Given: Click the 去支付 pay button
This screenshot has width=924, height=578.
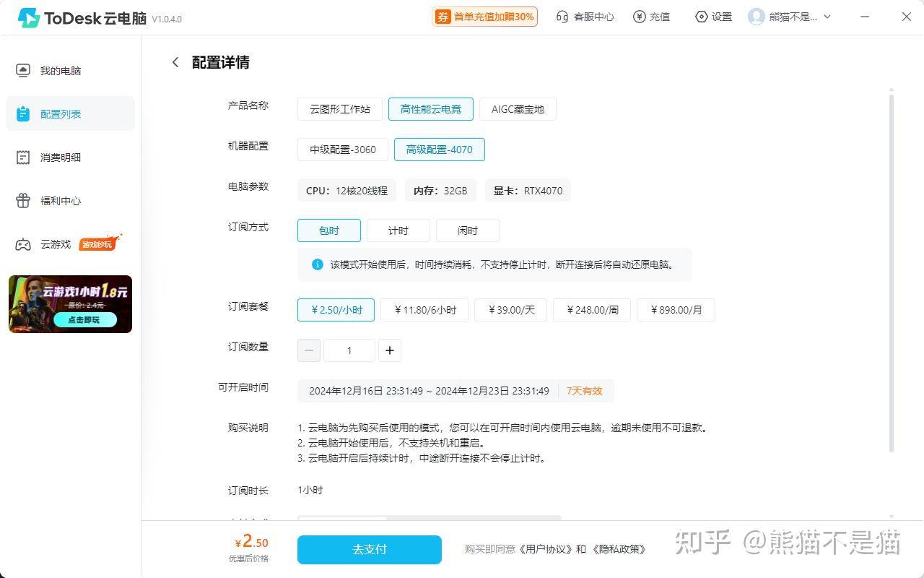Looking at the screenshot, I should (370, 550).
